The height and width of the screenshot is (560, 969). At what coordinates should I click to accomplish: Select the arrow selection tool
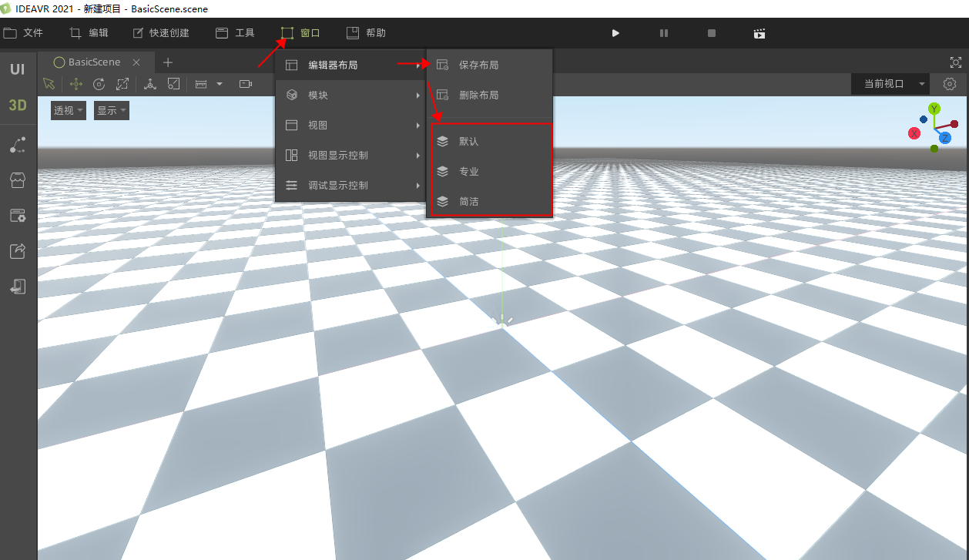(49, 84)
